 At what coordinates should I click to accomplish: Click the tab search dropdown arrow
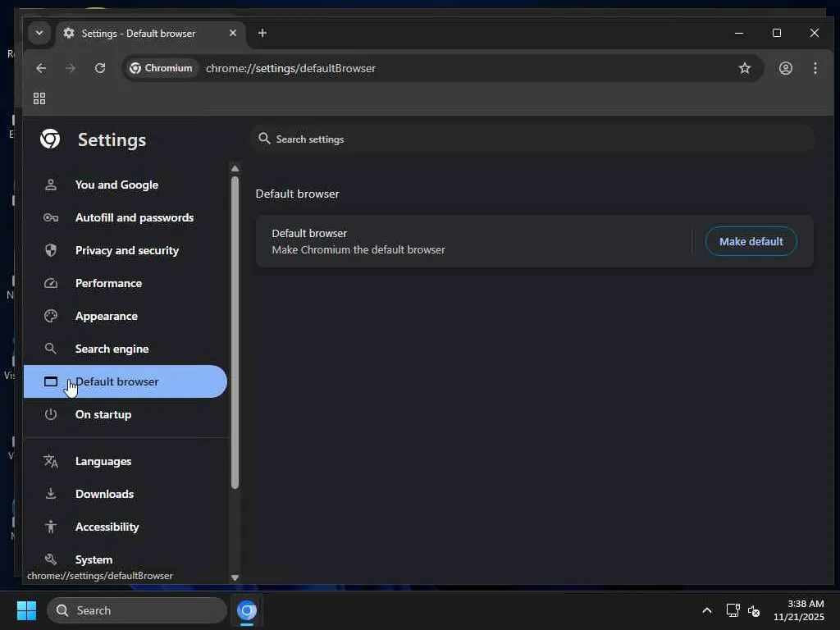39,33
